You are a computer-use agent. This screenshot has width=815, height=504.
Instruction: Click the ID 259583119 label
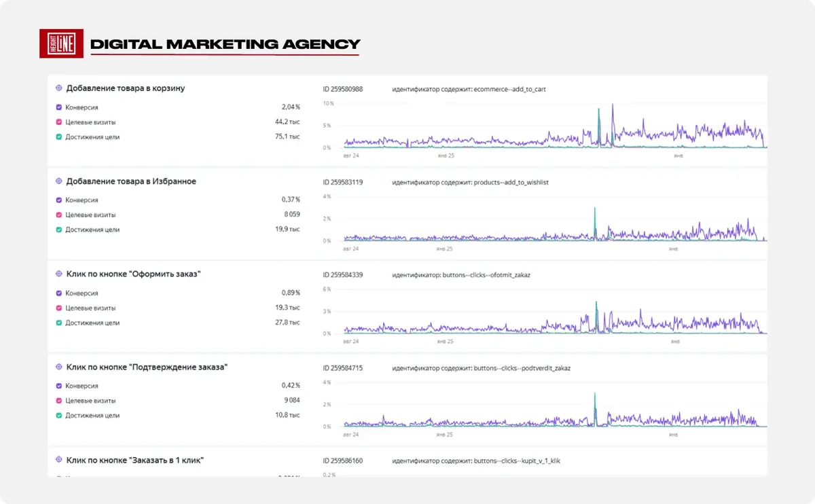(343, 182)
